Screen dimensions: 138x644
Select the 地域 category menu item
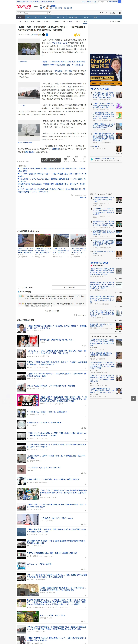pos(85,21)
